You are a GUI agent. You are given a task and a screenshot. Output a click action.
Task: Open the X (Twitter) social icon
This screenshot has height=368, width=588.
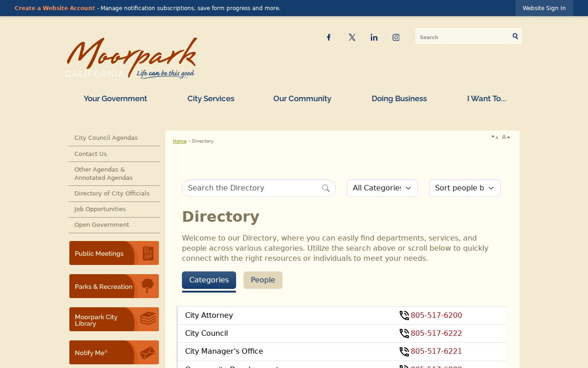(x=352, y=37)
